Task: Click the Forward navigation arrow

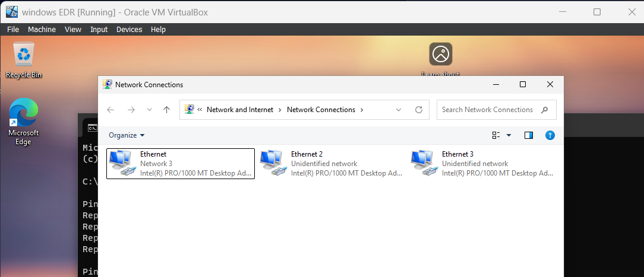Action: [131, 110]
